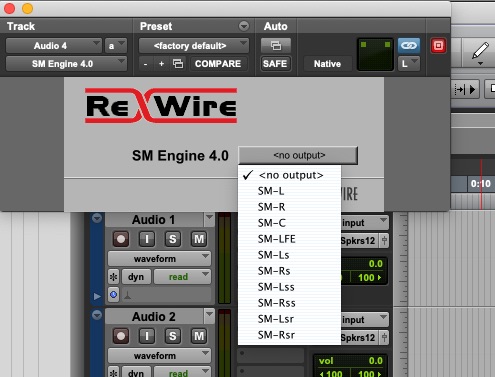This screenshot has width=495, height=377.
Task: Select the next preset with plus button
Action: (x=161, y=64)
